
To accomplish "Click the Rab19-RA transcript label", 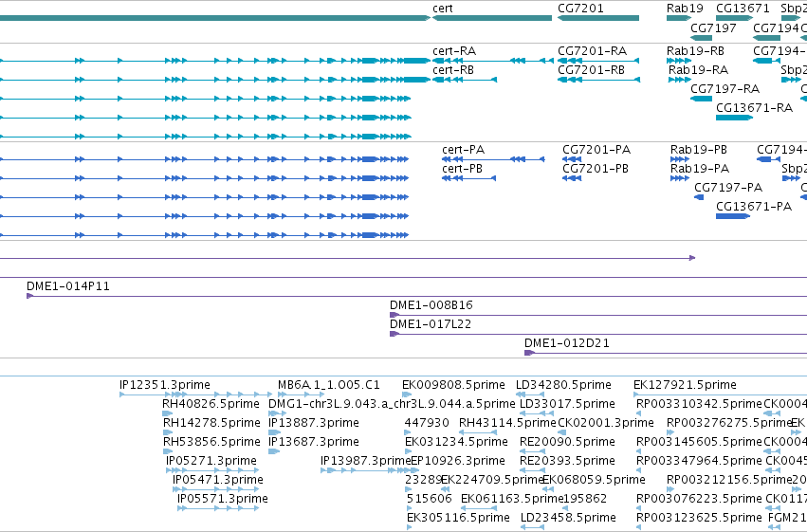I will click(698, 70).
